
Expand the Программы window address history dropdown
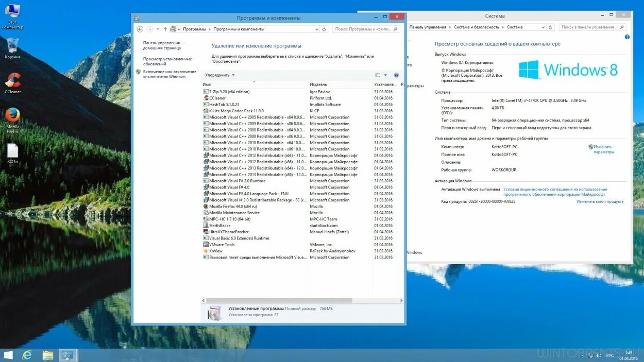click(316, 29)
